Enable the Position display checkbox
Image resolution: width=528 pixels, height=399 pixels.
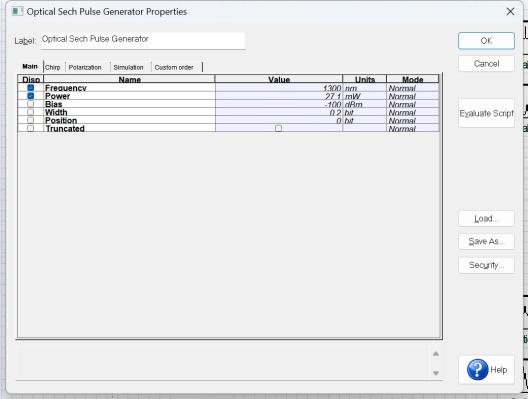pos(31,120)
